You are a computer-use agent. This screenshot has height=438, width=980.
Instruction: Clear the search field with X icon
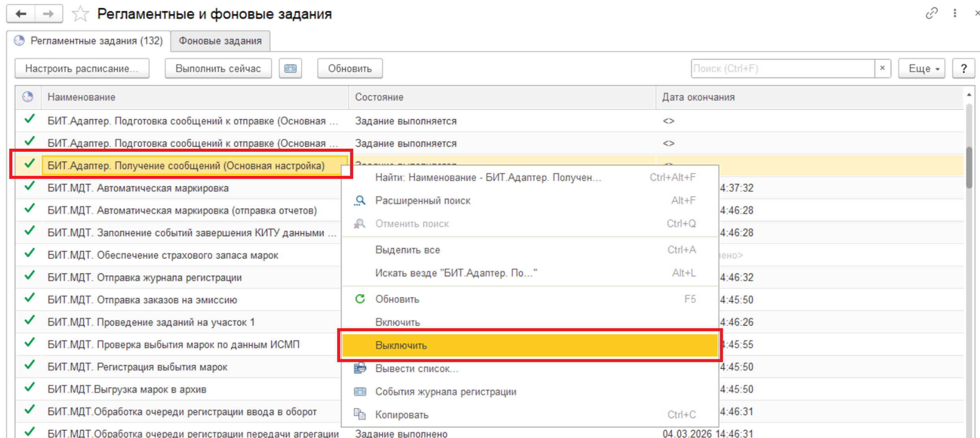[x=883, y=68]
